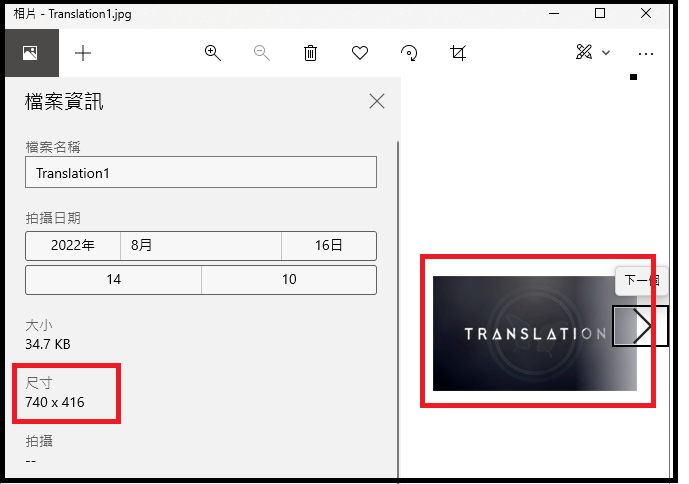Viewport: 689px width, 484px height.
Task: Maximize the Photos window
Action: pyautogui.click(x=600, y=13)
